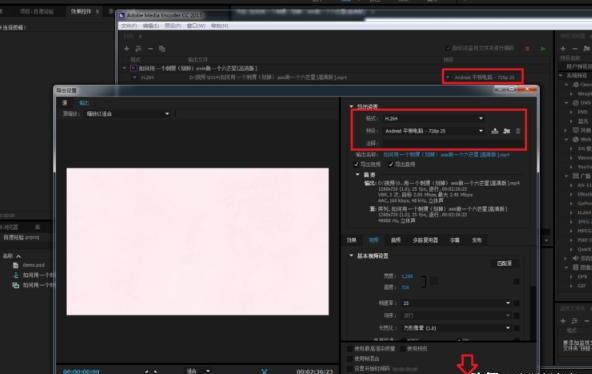Open the frame rate dropdown showing 25
The image size is (592, 374).
click(x=456, y=303)
